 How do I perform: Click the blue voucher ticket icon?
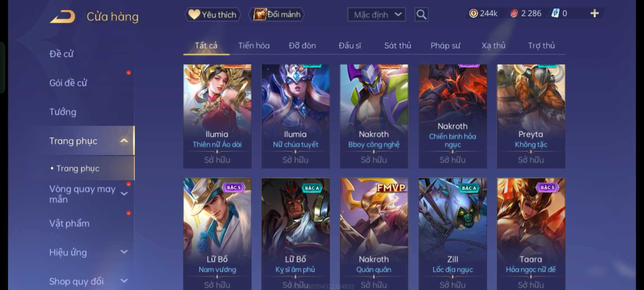tap(555, 13)
